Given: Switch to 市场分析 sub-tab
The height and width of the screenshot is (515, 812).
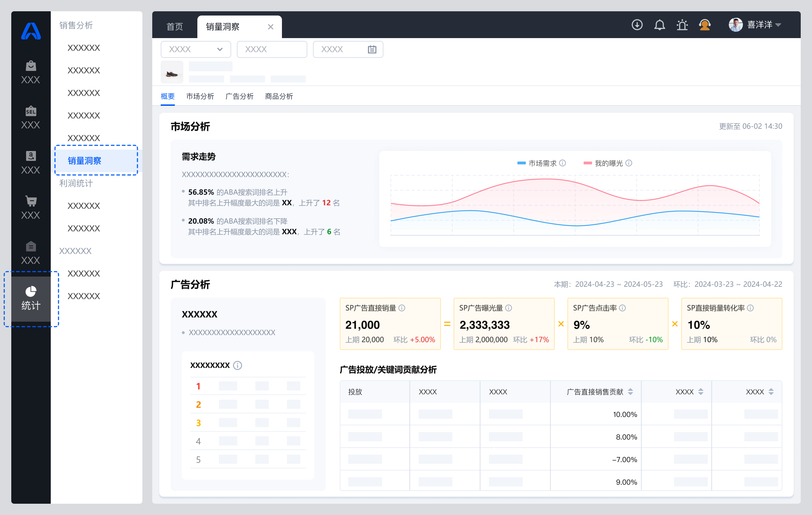Looking at the screenshot, I should point(200,96).
